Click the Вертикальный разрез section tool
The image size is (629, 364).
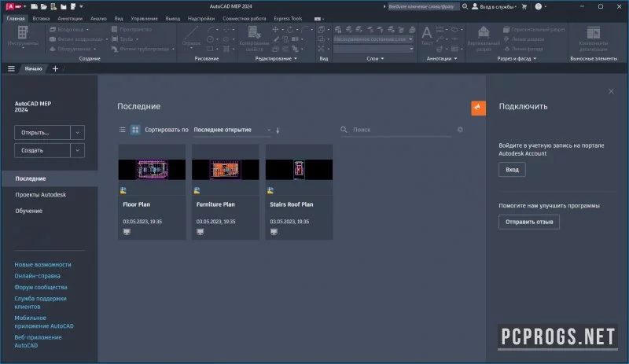[x=484, y=39]
